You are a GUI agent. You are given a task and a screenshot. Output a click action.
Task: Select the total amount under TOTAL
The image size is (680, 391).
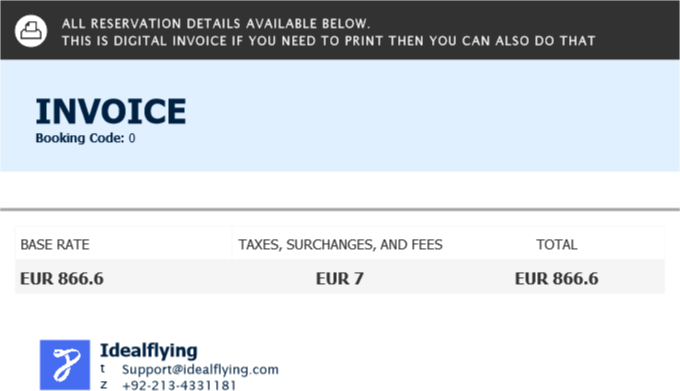click(556, 278)
